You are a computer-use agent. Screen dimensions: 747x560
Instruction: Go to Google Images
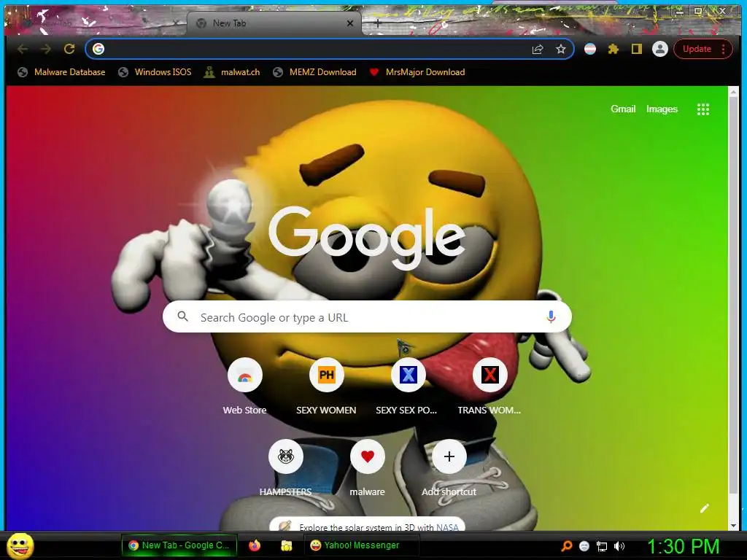click(x=662, y=109)
